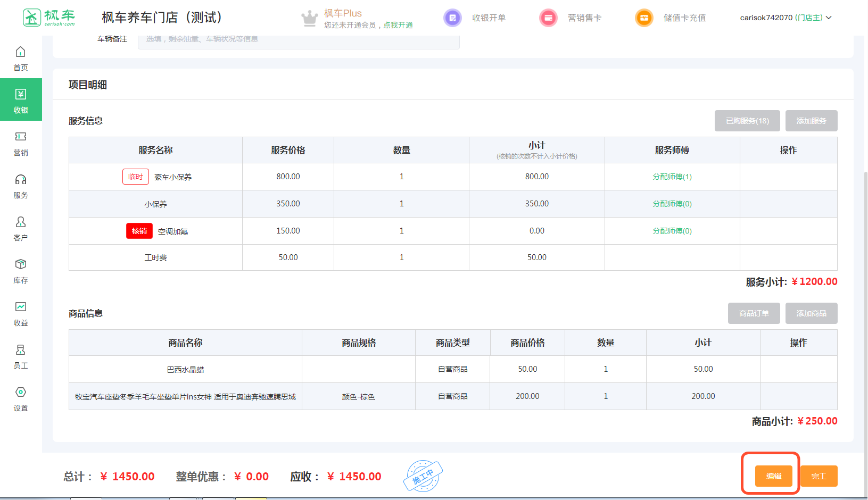Focus the 车辆备注 input field
This screenshot has height=500, width=868.
pos(298,39)
